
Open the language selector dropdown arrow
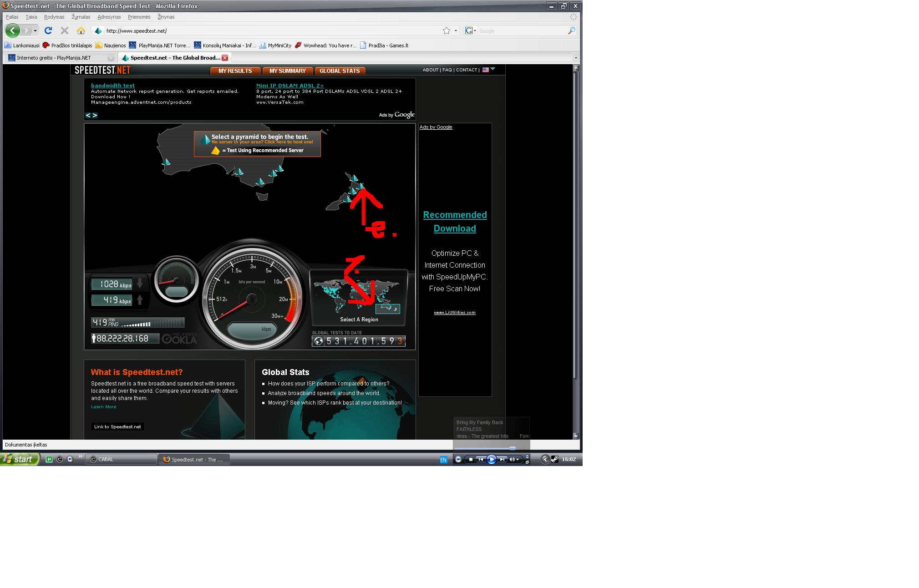click(x=493, y=69)
